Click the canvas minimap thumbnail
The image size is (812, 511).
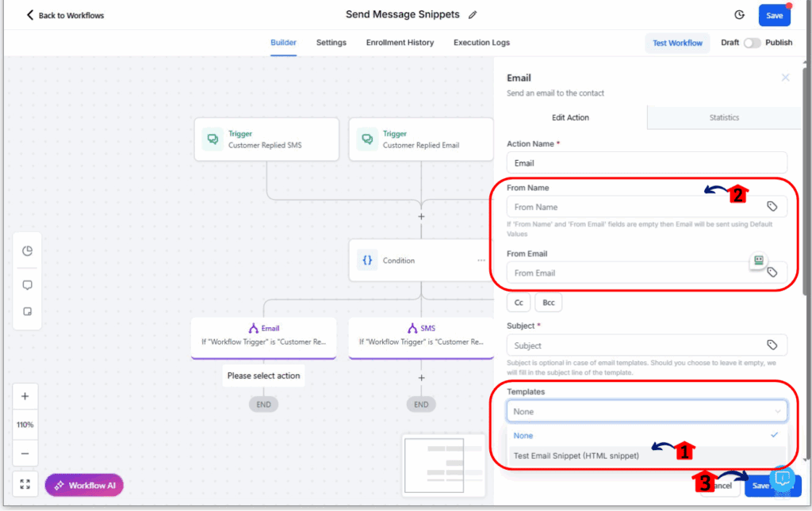point(444,466)
